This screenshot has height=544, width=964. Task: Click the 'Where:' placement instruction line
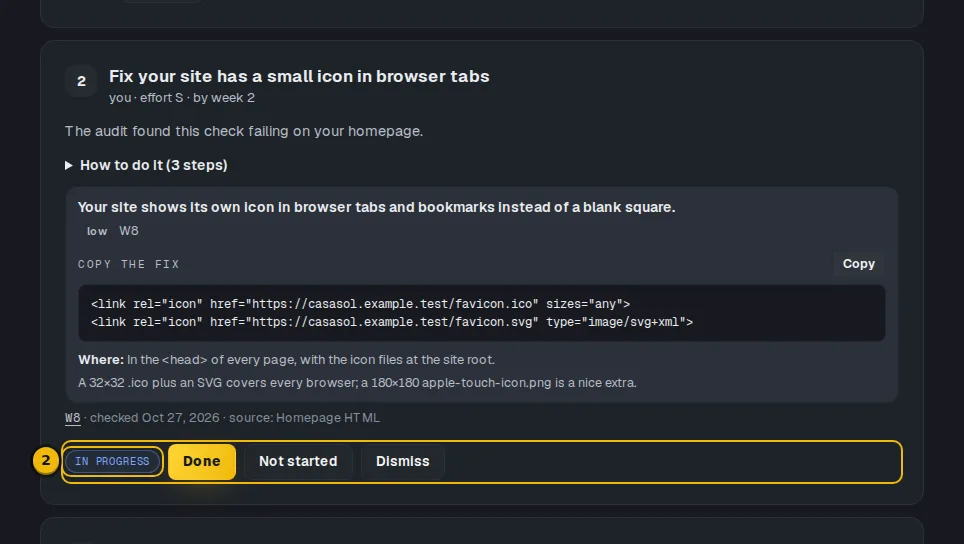click(x=286, y=360)
